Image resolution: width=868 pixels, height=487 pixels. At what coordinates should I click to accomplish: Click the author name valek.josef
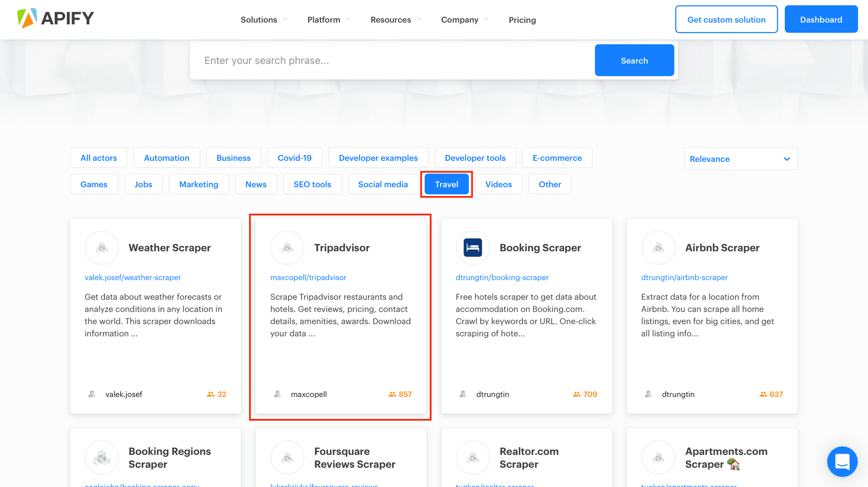pyautogui.click(x=124, y=394)
